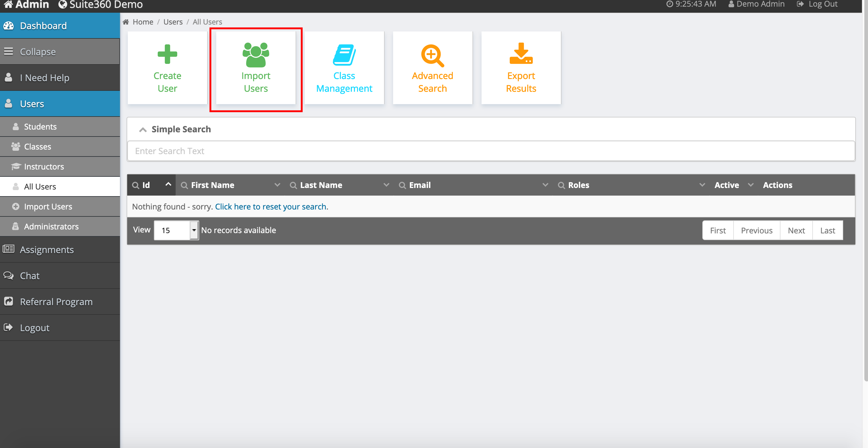Click the Advanced Search magnifier icon

pos(432,55)
